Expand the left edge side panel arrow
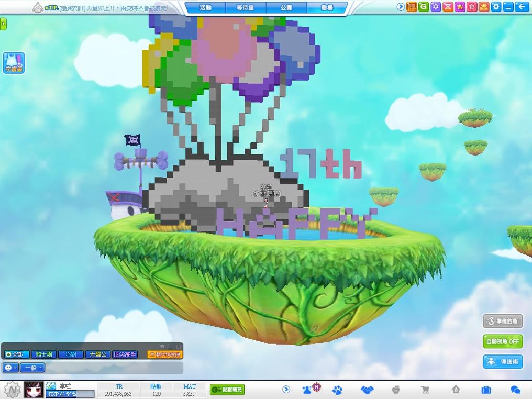532x399 pixels. (x=3, y=24)
